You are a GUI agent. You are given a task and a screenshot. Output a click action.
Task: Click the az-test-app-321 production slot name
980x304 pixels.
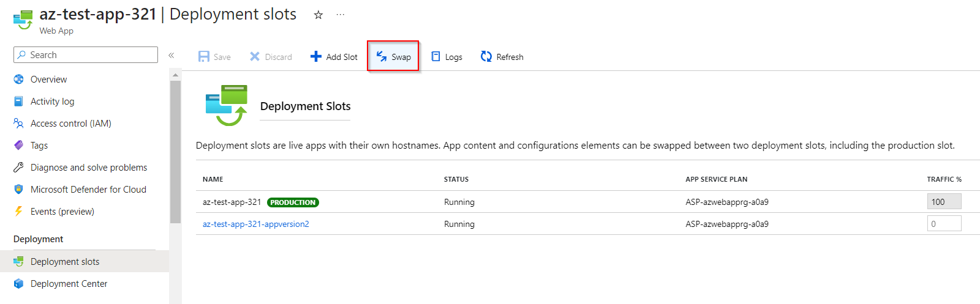(x=232, y=202)
